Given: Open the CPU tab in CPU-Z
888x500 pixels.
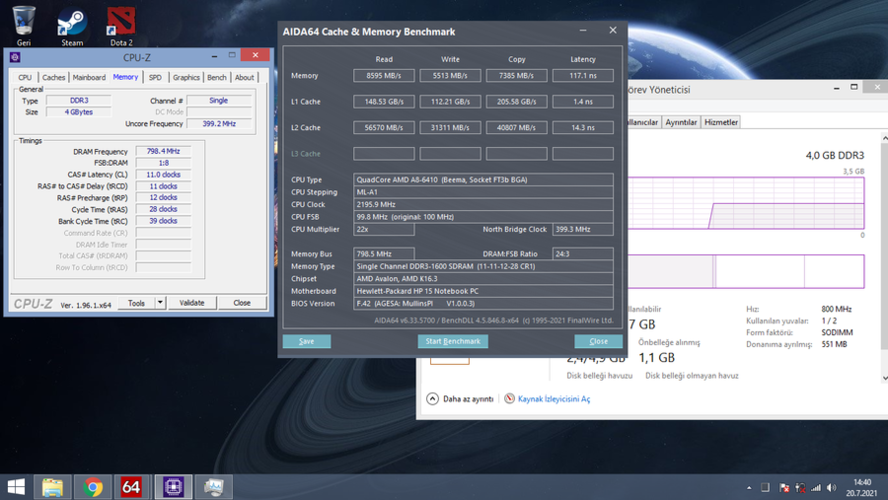Looking at the screenshot, I should click(x=24, y=78).
